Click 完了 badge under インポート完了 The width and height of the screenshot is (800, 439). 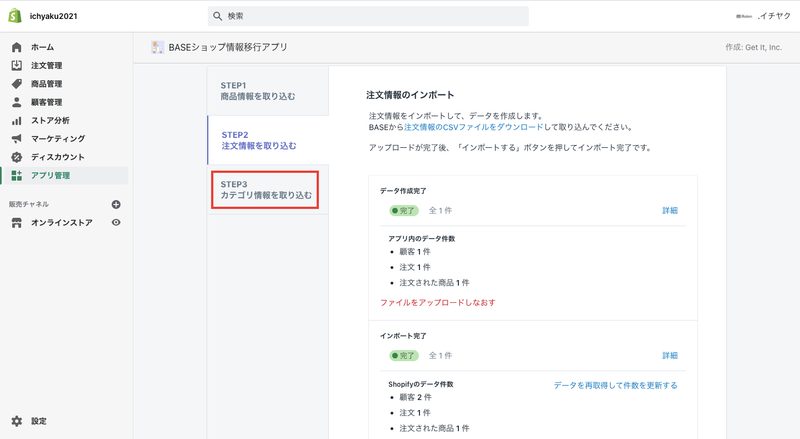[404, 355]
